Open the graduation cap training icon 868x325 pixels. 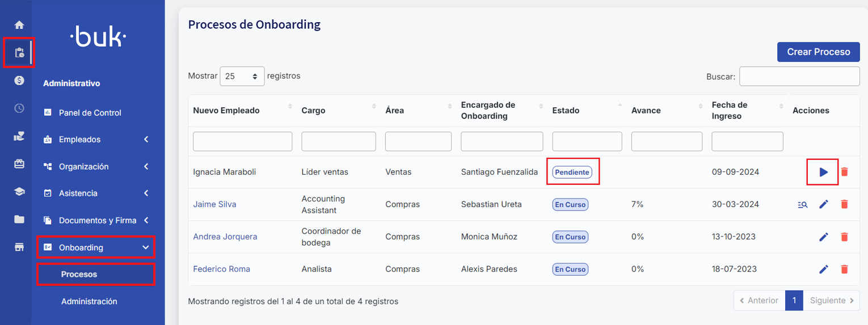click(19, 192)
